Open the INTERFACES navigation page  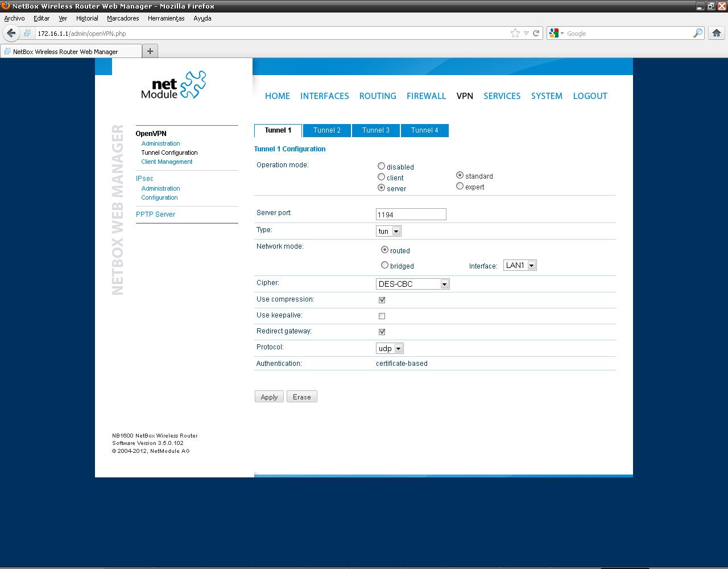click(325, 96)
